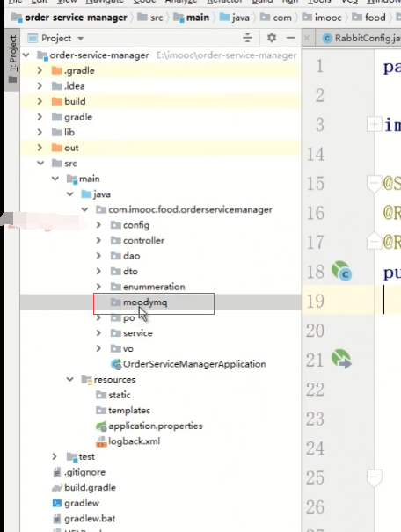Viewport: 401px width, 532px height.
Task: Click the application.properties Spring leaf icon
Action: [x=101, y=426]
